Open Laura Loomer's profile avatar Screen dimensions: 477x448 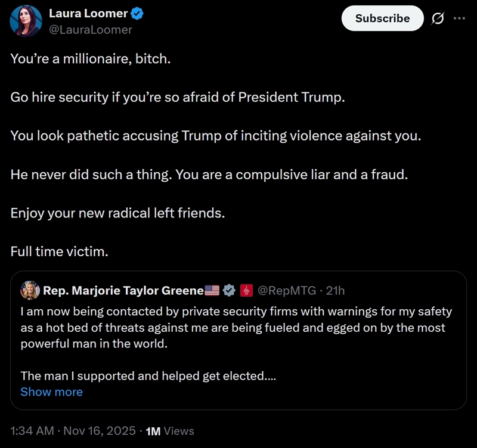coord(26,20)
